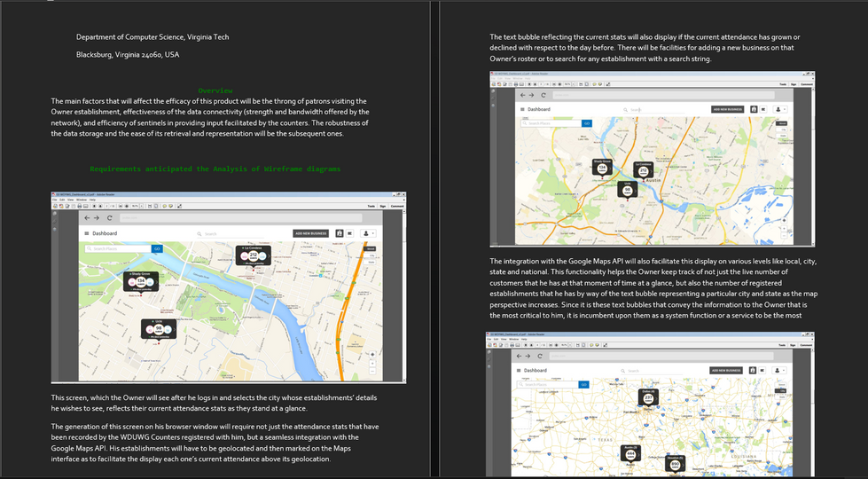Expand Austin 444 bubble on Texas map wireframe
868x479 pixels.
click(639, 455)
